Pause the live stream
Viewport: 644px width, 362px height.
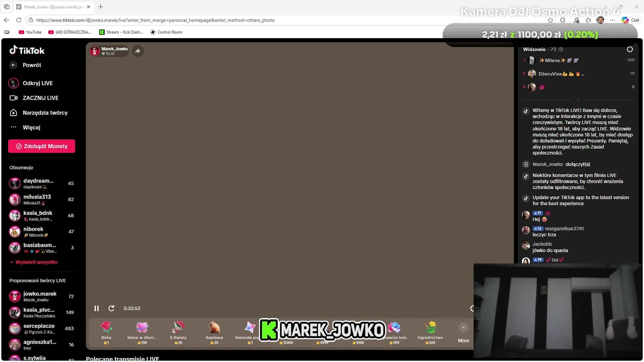coord(97,308)
